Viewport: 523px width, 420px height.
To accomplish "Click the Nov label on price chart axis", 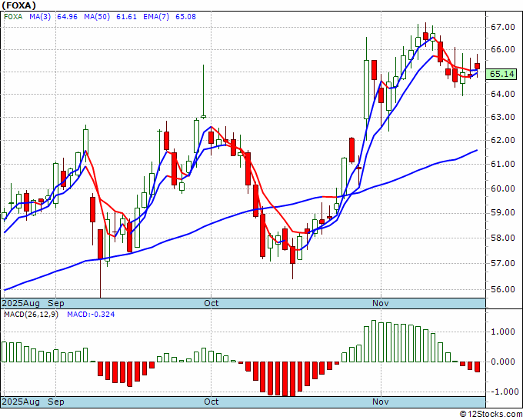I will [x=381, y=303].
